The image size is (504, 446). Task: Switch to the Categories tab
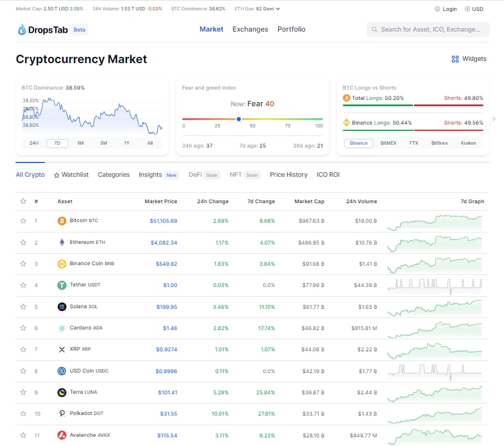pos(114,174)
